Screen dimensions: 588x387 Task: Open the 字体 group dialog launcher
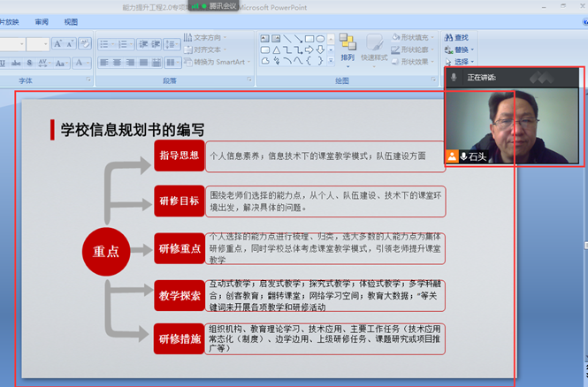tap(88, 80)
